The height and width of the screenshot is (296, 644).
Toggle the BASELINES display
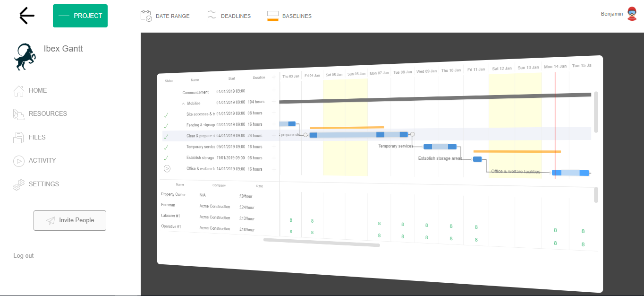(x=289, y=16)
